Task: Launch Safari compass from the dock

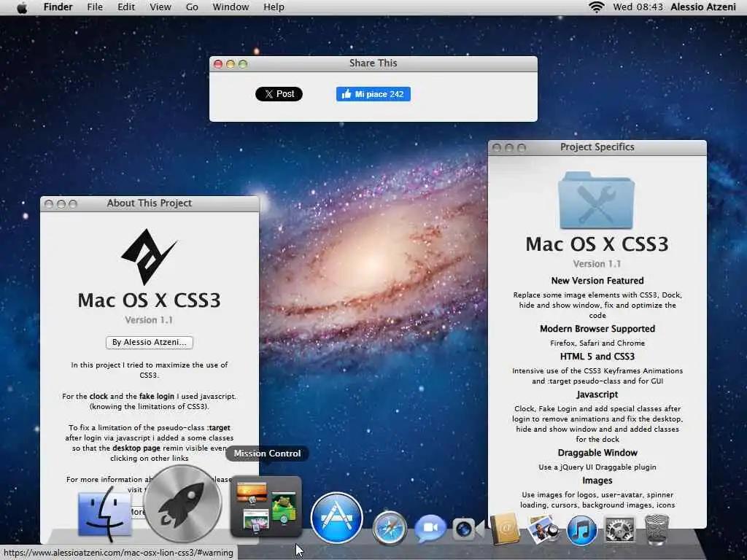Action: pos(390,528)
